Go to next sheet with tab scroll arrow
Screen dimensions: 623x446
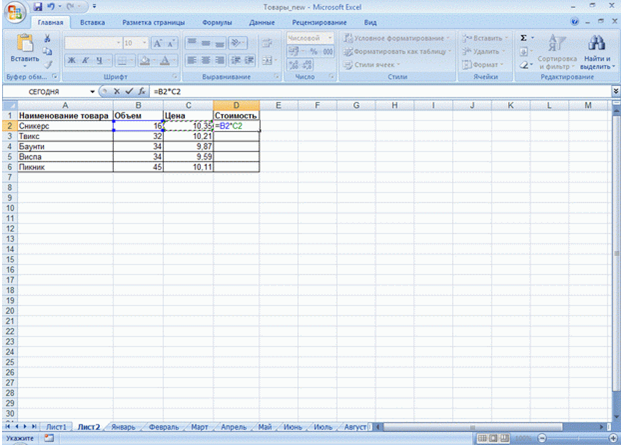click(25, 427)
